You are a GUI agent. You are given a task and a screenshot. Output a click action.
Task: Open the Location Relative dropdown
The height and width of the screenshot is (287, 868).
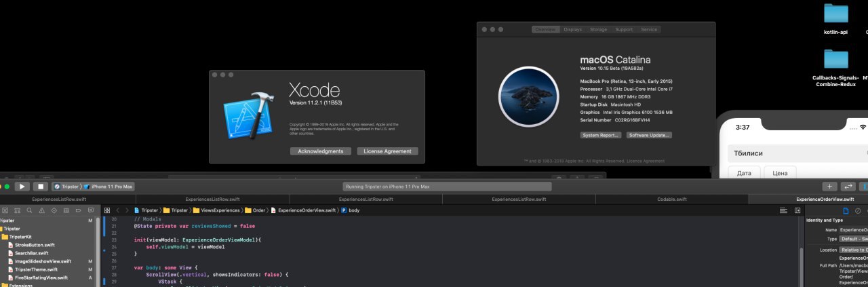tap(854, 250)
